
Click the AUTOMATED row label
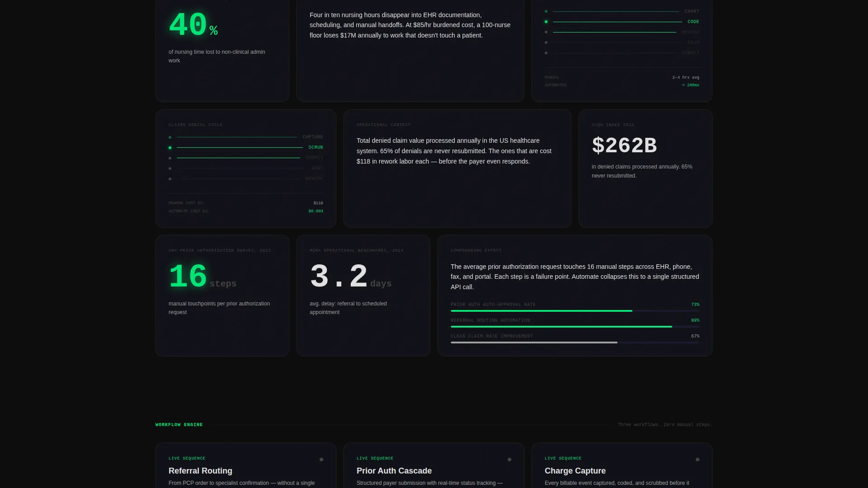[x=556, y=85]
